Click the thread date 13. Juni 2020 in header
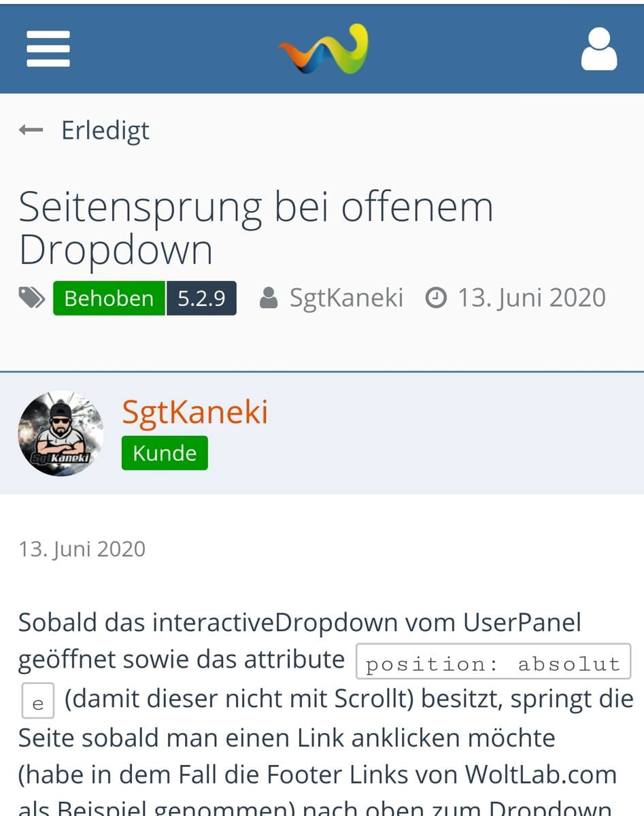The width and height of the screenshot is (644, 816). coord(531,298)
